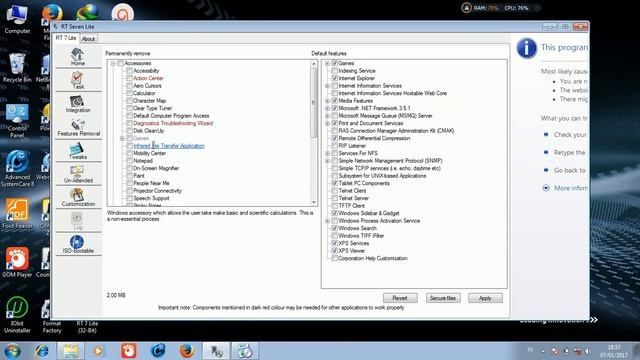
Task: Check the Accessibility checkbox
Action: coord(129,71)
